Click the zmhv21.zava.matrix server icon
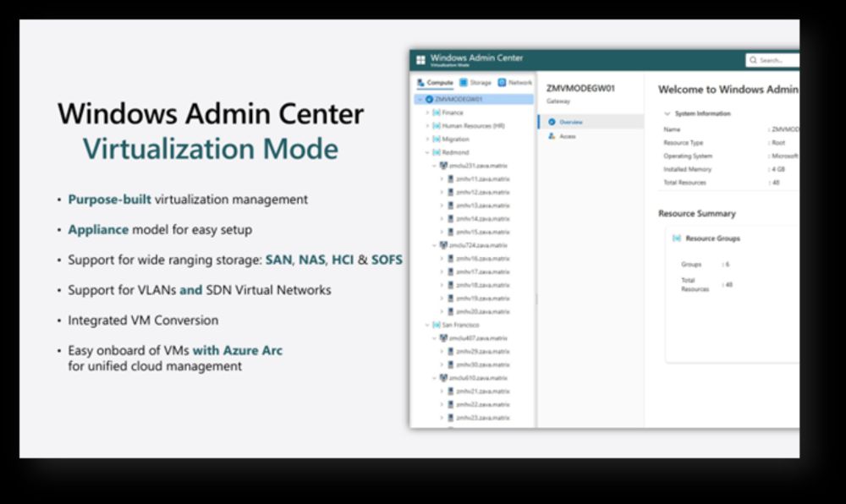Image resolution: width=846 pixels, height=504 pixels. pos(451,392)
